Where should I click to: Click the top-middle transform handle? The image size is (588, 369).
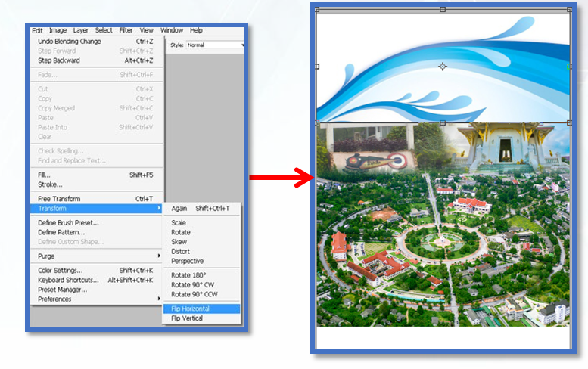tap(443, 9)
